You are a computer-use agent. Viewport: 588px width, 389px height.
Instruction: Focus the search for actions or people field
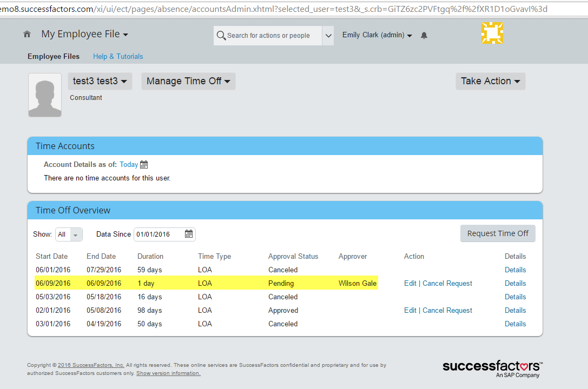tap(268, 36)
